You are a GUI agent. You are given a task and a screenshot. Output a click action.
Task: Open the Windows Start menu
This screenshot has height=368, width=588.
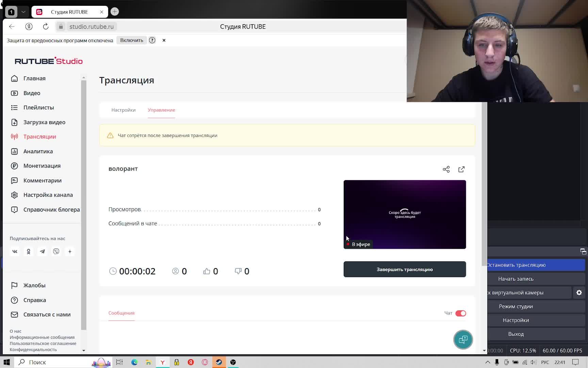(7, 362)
